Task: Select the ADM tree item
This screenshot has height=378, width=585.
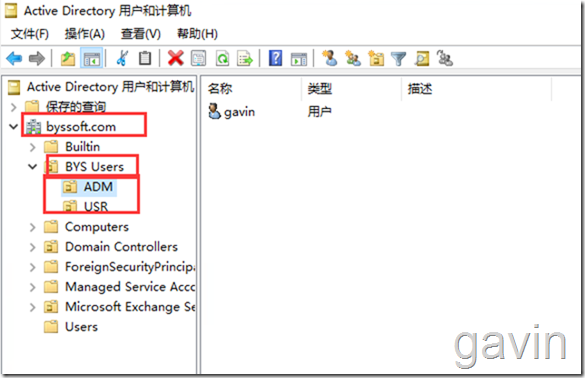Action: [x=98, y=186]
